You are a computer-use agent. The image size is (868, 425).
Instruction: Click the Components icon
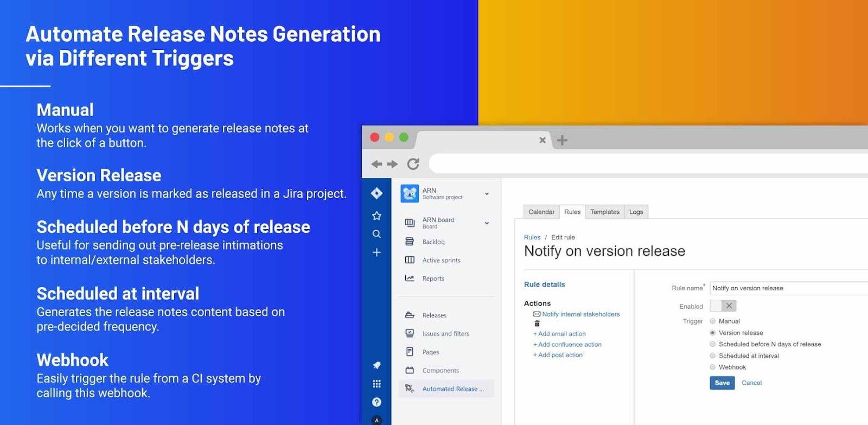point(410,370)
